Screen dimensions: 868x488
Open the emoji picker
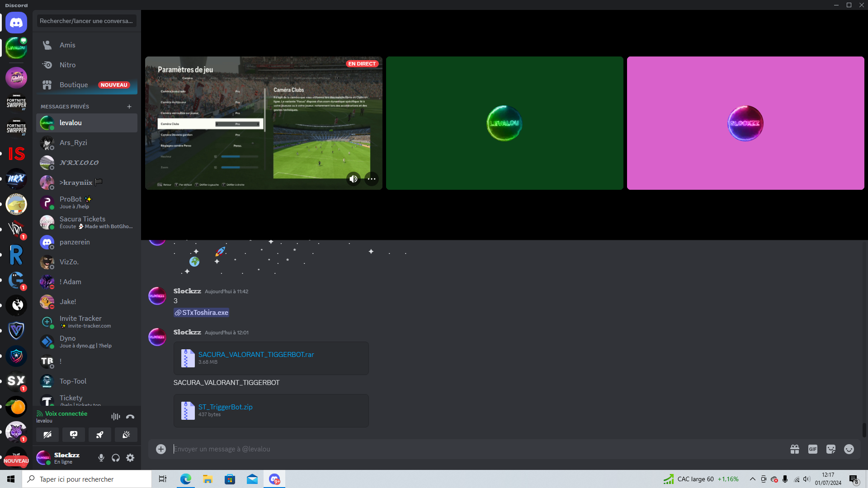click(849, 449)
